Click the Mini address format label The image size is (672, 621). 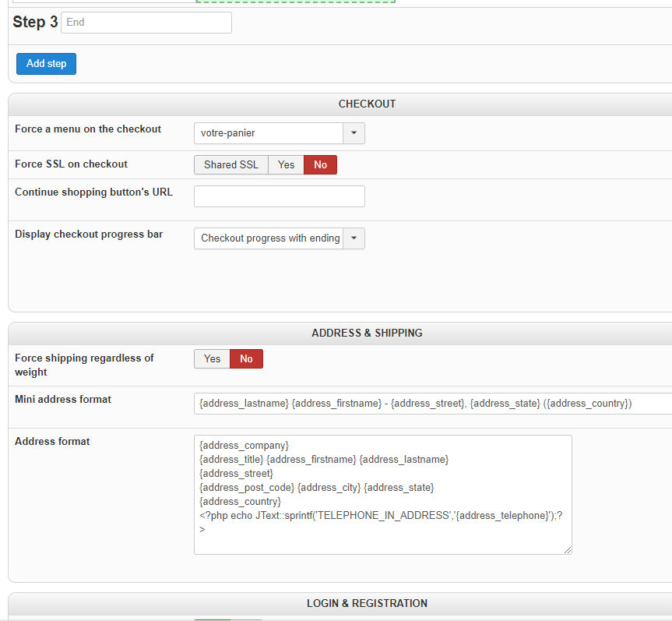tap(63, 399)
